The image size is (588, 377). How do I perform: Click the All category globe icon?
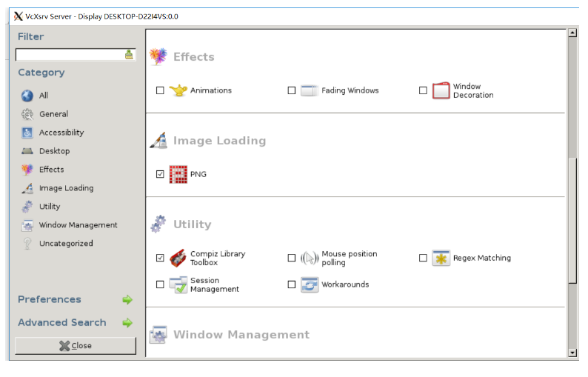click(27, 96)
